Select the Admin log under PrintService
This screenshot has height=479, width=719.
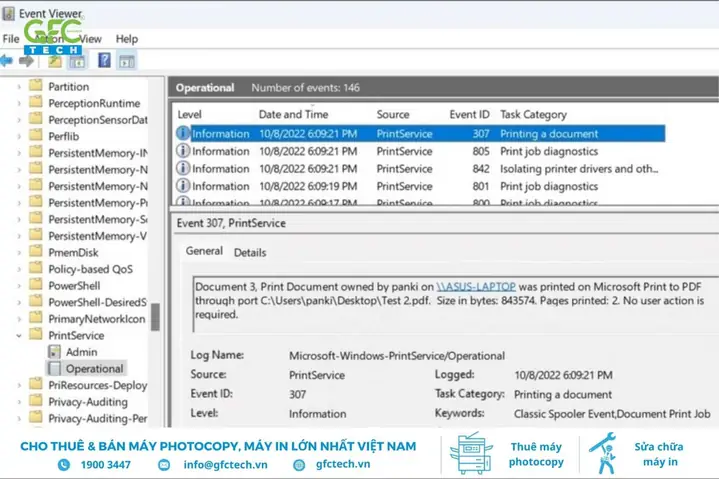(82, 352)
